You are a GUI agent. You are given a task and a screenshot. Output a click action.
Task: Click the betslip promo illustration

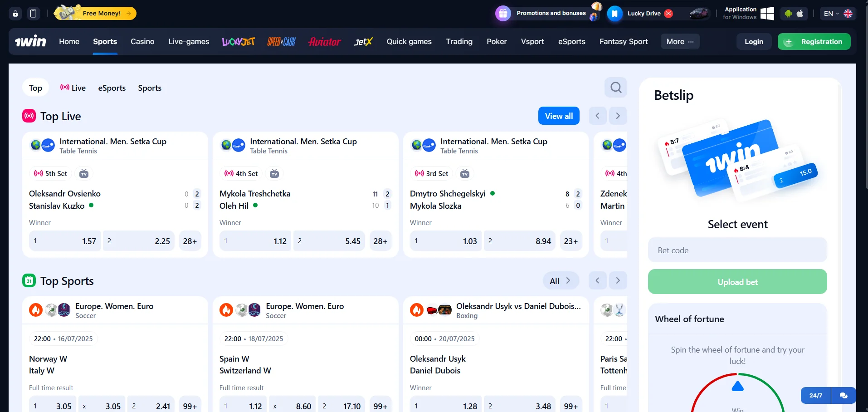click(738, 160)
